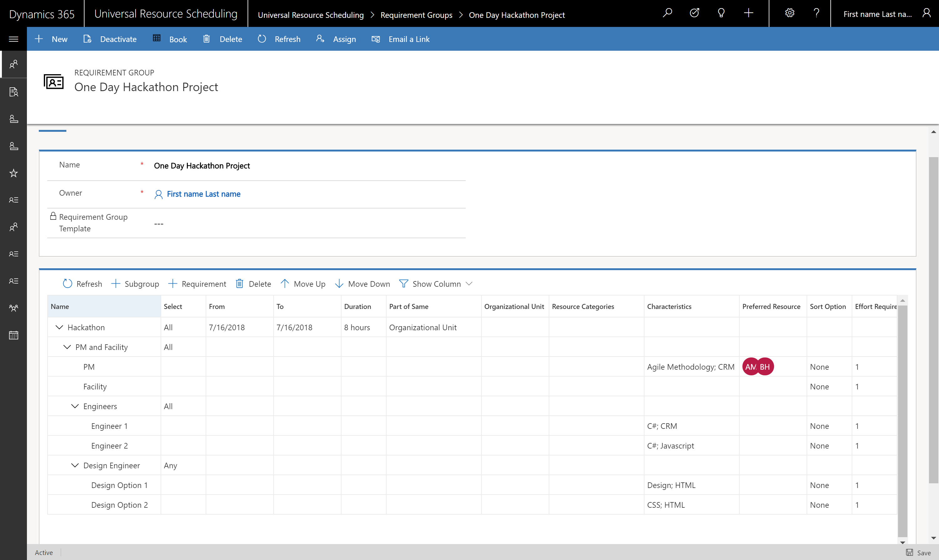Viewport: 939px width, 560px height.
Task: Add a Requirement in the grid toolbar
Action: (197, 284)
